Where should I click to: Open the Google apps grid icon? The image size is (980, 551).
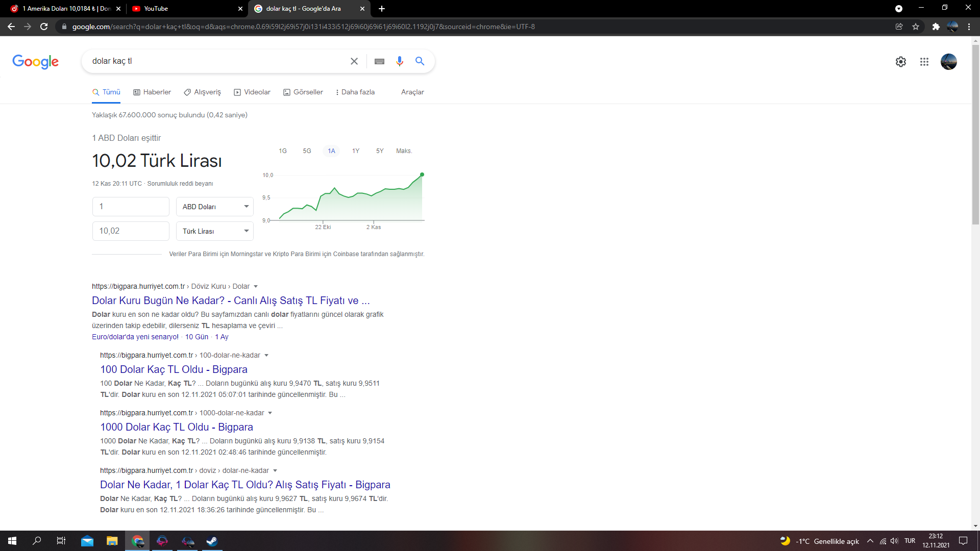(x=924, y=62)
